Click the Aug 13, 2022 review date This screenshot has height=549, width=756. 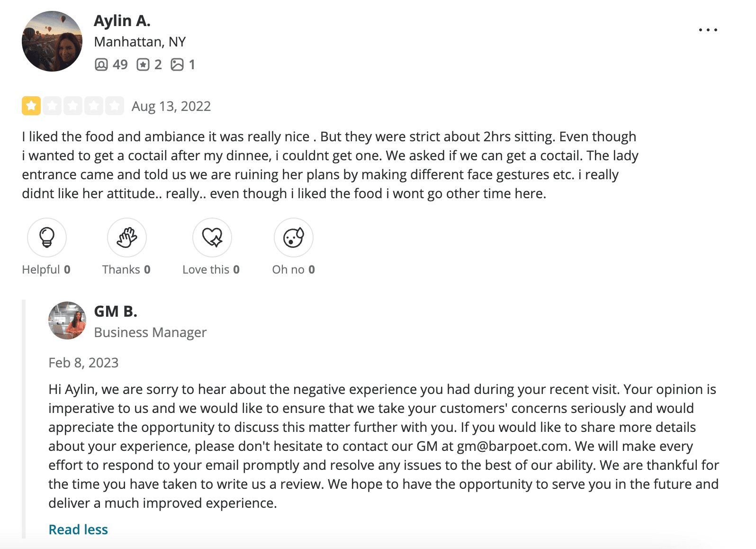point(171,106)
